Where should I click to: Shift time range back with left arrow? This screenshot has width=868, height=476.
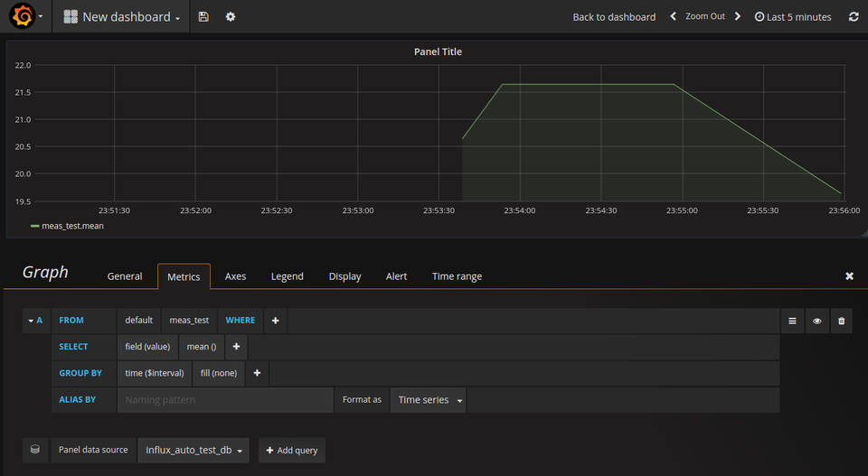pyautogui.click(x=673, y=16)
